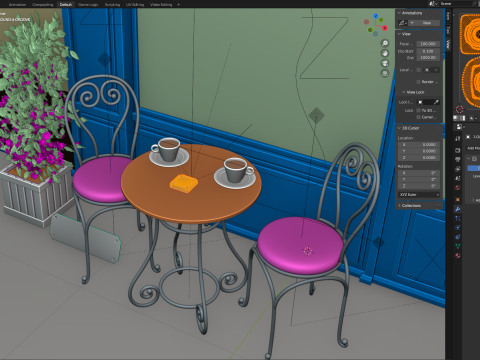Clear the local camera object field
The height and width of the screenshot is (360, 480).
(x=436, y=70)
